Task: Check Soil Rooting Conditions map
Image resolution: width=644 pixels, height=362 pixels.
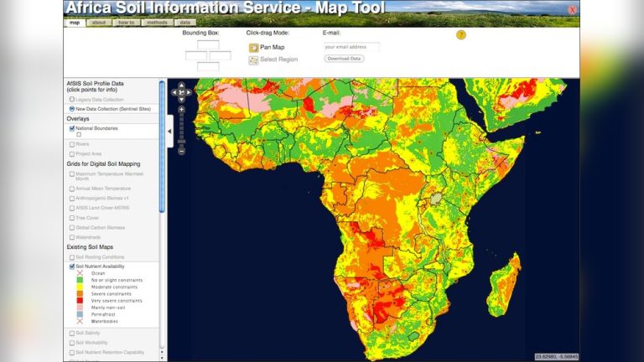Action: pos(72,257)
